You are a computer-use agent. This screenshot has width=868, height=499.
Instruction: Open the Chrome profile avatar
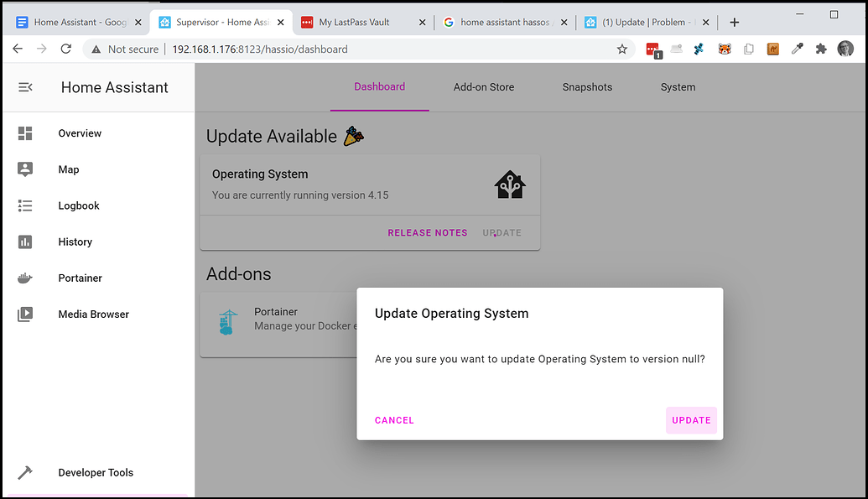845,49
